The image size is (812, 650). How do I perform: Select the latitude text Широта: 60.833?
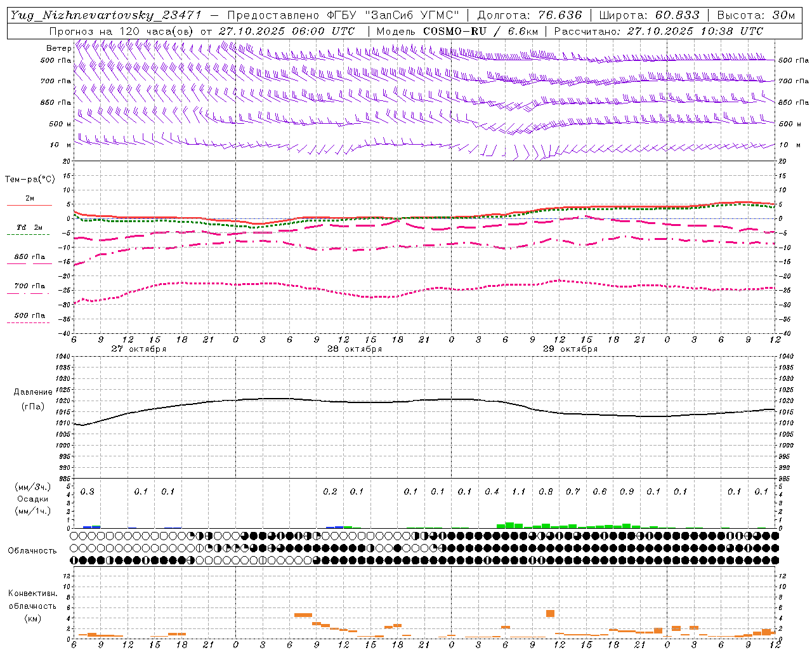coord(649,15)
